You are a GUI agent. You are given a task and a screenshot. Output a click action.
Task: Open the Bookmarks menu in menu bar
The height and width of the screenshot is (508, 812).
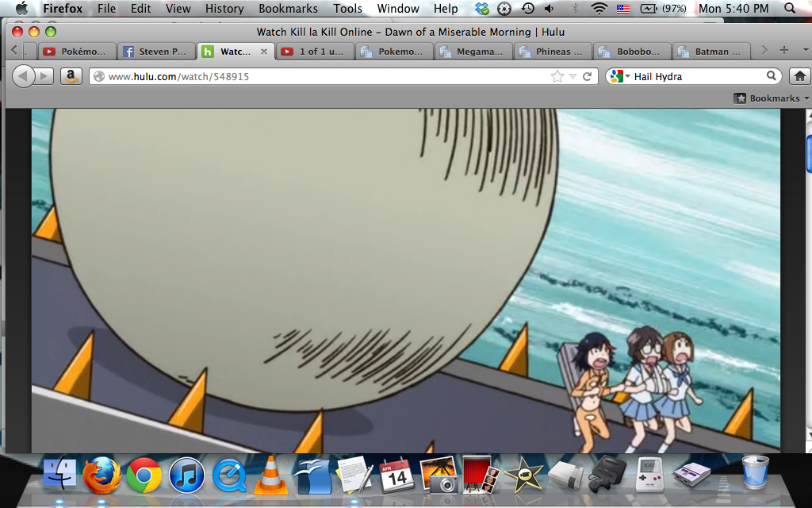[288, 8]
